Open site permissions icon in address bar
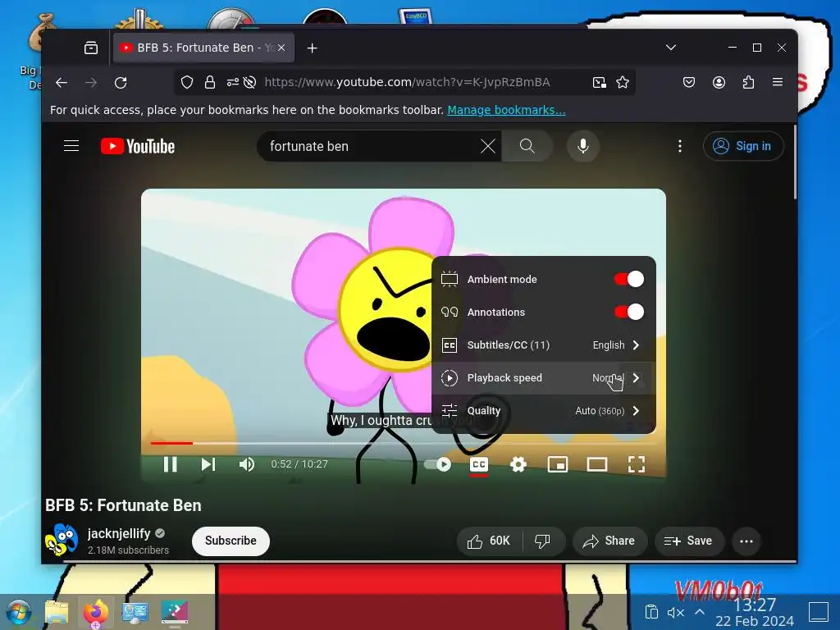This screenshot has width=840, height=630. tap(232, 83)
